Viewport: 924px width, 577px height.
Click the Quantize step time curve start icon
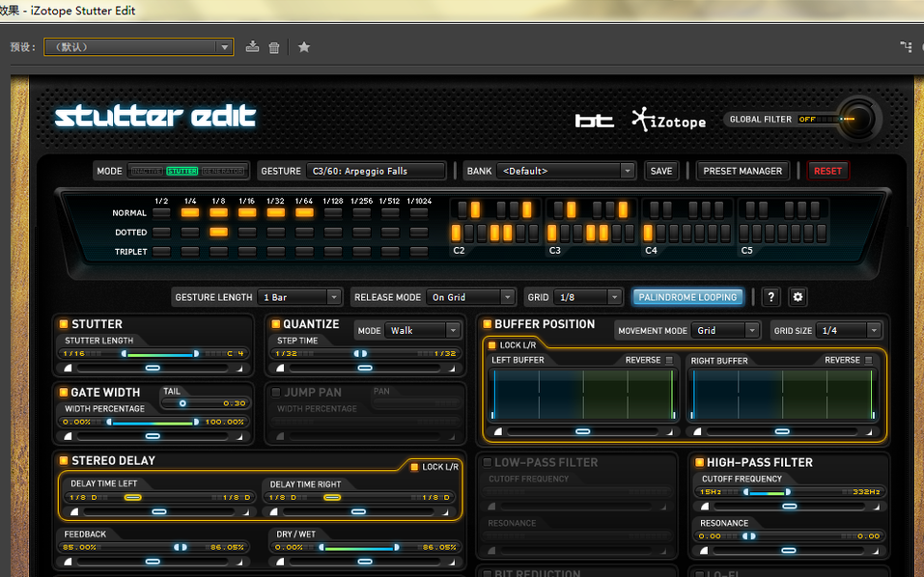(280, 368)
